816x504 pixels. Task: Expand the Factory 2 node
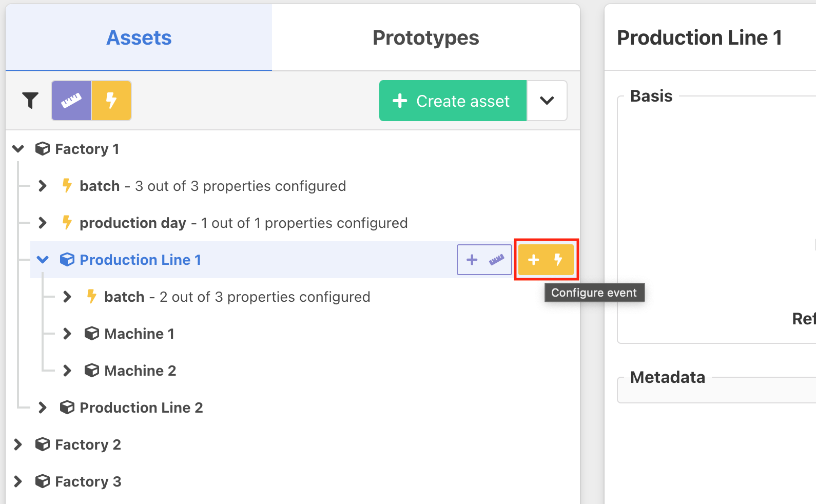coord(18,444)
